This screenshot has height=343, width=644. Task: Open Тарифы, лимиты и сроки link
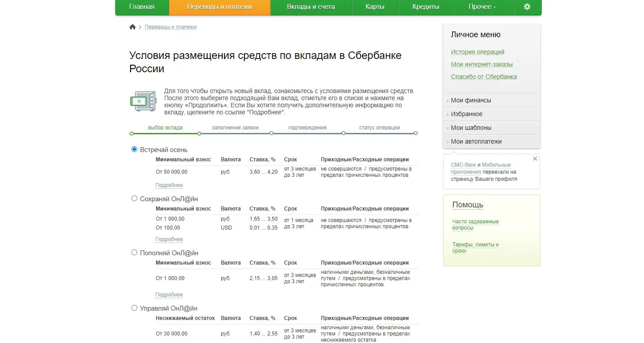[475, 248]
